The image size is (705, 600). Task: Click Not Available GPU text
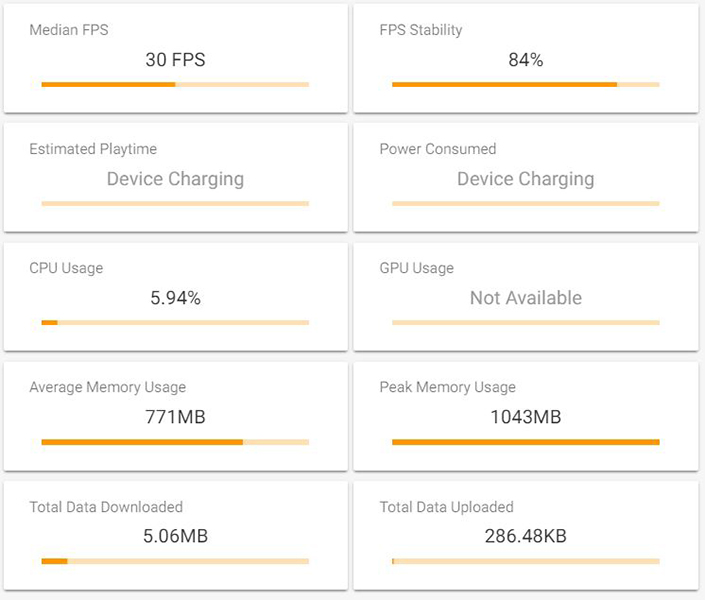(x=526, y=298)
